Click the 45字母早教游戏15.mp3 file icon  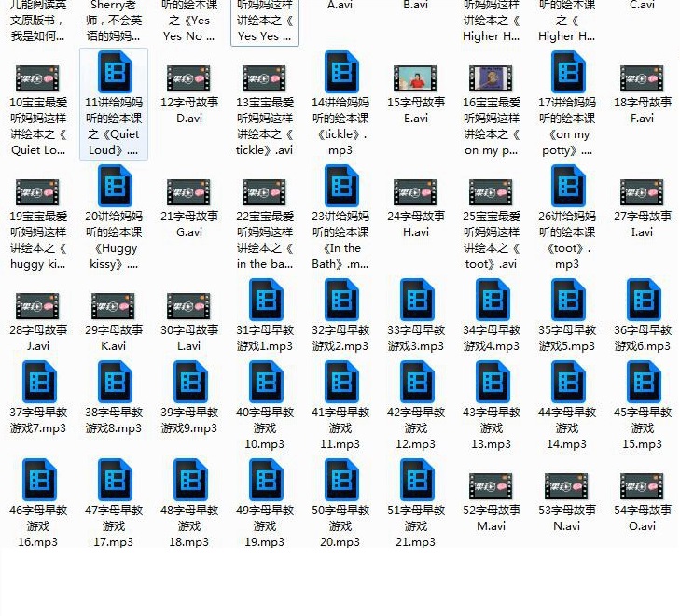(643, 382)
